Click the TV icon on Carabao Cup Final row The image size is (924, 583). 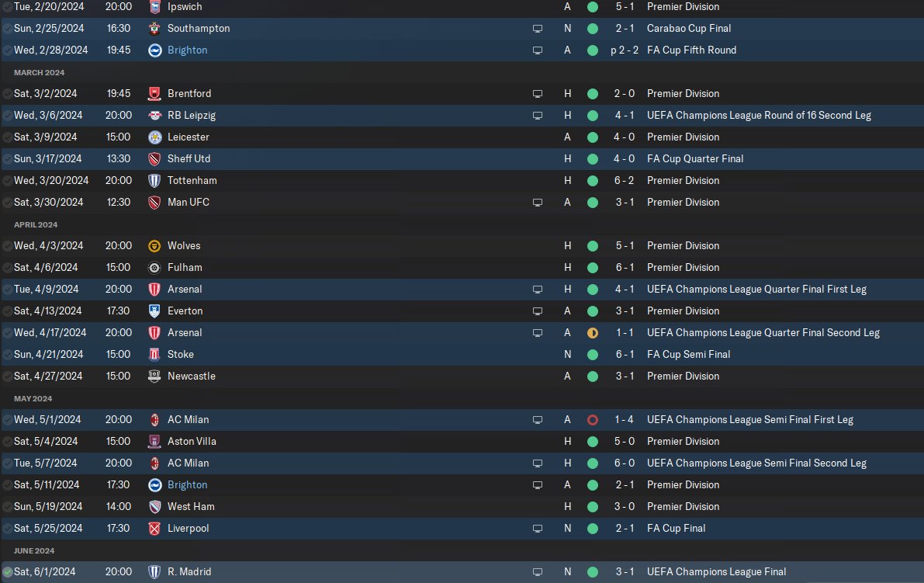tap(538, 28)
